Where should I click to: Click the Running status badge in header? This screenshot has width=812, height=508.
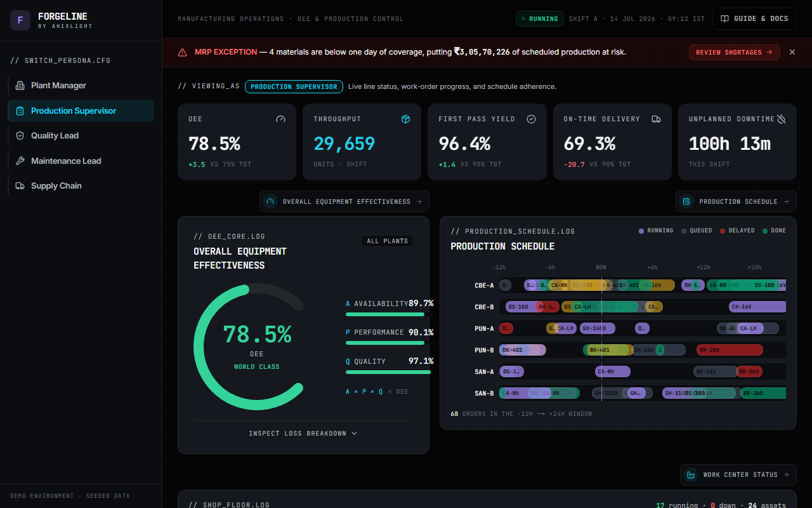tap(540, 18)
